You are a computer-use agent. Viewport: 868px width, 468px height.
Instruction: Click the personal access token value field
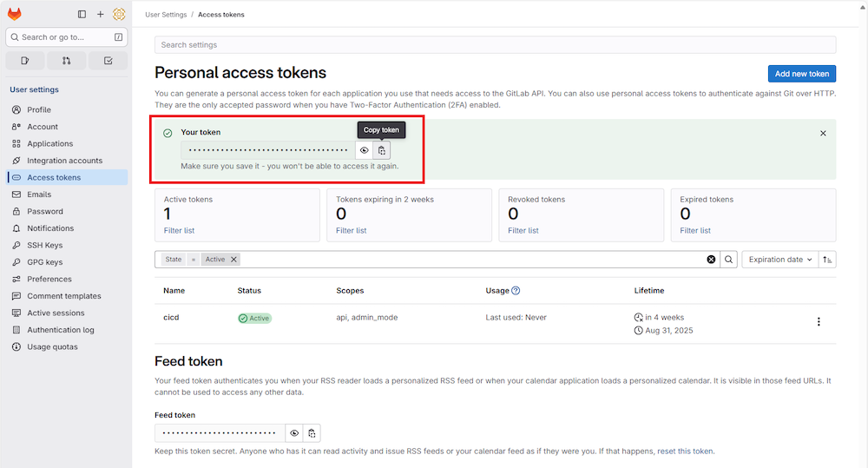[268, 150]
